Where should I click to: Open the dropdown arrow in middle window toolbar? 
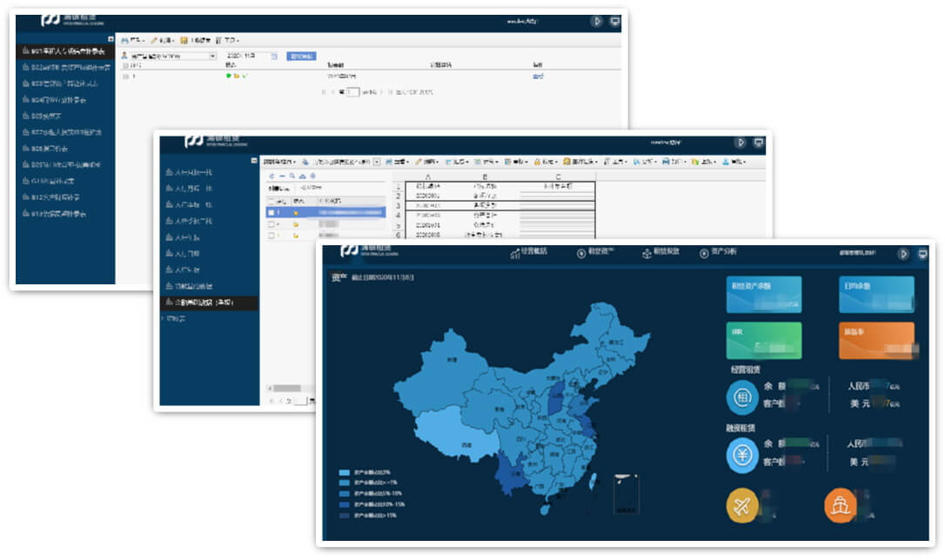(377, 162)
